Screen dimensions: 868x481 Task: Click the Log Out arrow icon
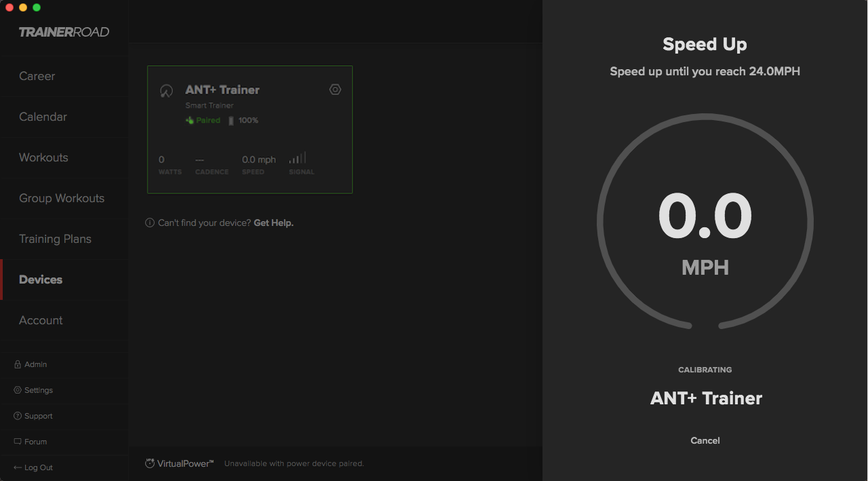(18, 467)
